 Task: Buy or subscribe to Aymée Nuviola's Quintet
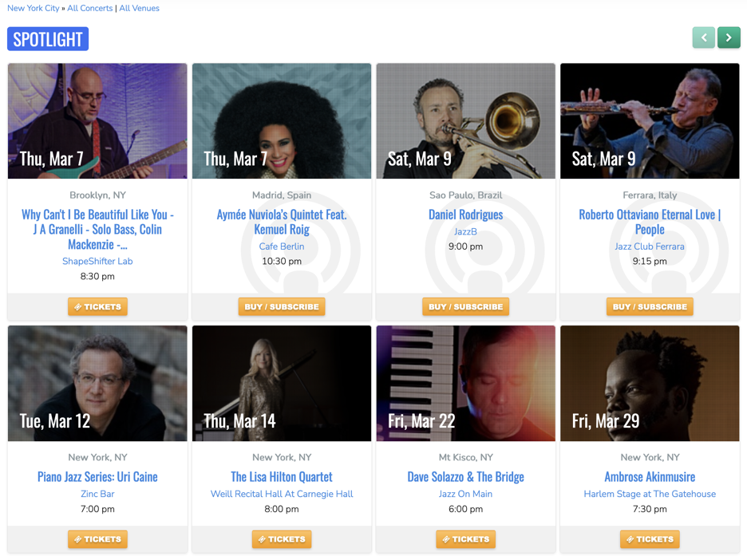click(282, 306)
